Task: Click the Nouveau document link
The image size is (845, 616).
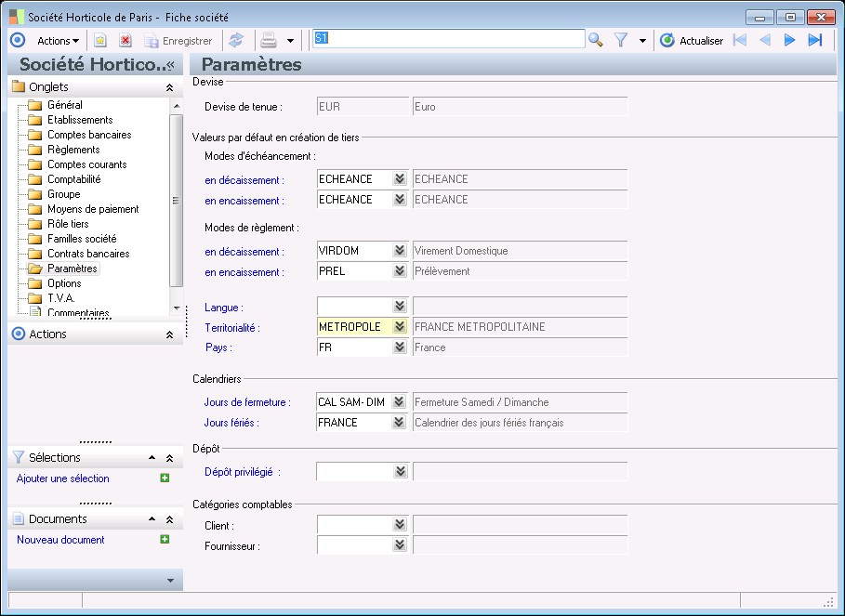Action: (x=60, y=540)
